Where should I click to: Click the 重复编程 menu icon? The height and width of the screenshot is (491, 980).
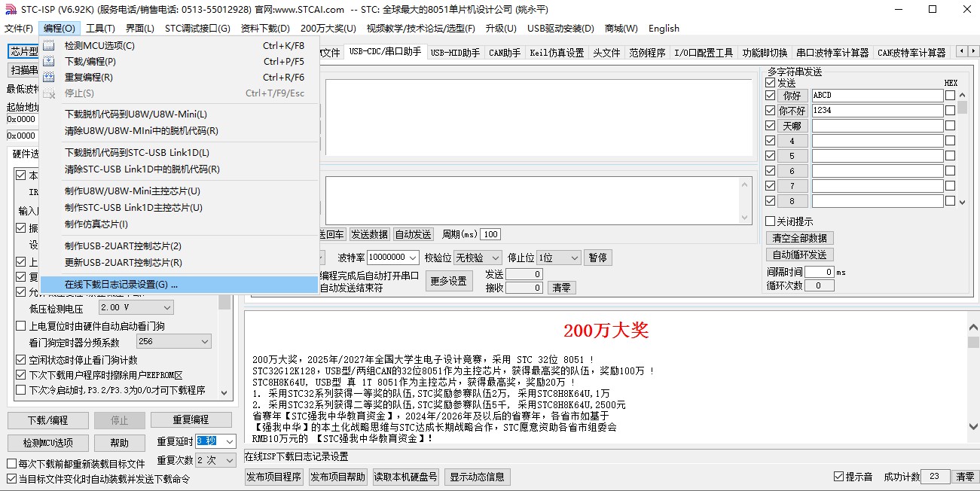[x=49, y=77]
